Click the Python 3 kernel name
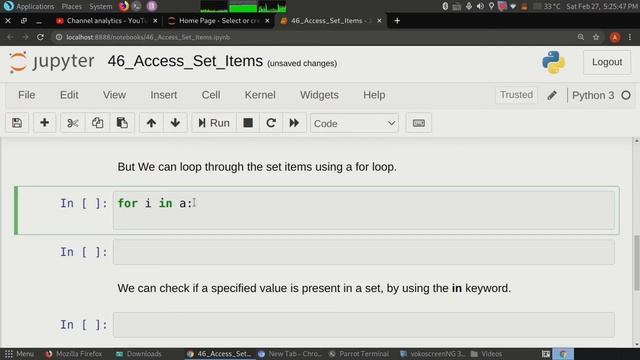The width and height of the screenshot is (640, 360). [x=593, y=95]
